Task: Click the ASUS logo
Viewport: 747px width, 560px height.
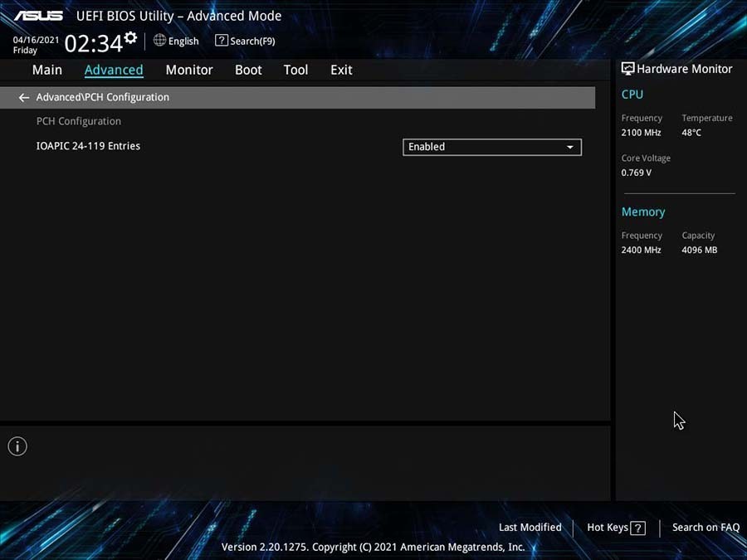Action: 38,16
